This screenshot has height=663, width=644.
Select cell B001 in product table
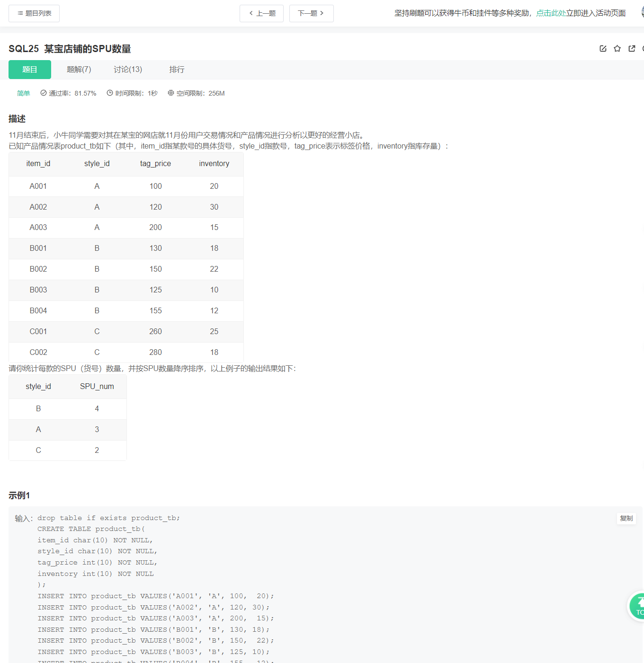[x=38, y=248]
